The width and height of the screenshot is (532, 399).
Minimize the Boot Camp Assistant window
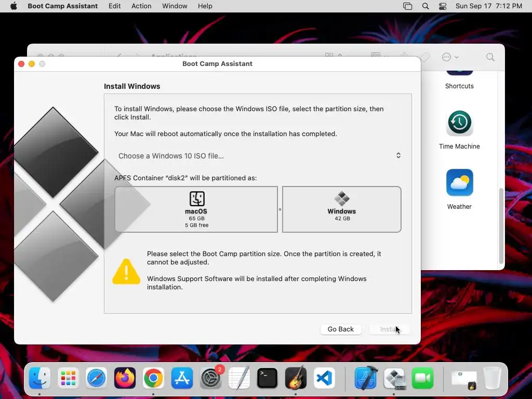[32, 64]
